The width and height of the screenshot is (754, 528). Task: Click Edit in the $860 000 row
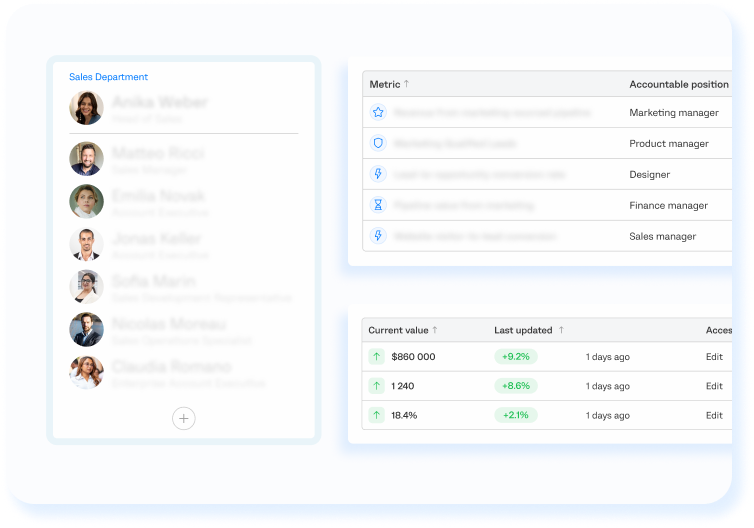tap(714, 357)
